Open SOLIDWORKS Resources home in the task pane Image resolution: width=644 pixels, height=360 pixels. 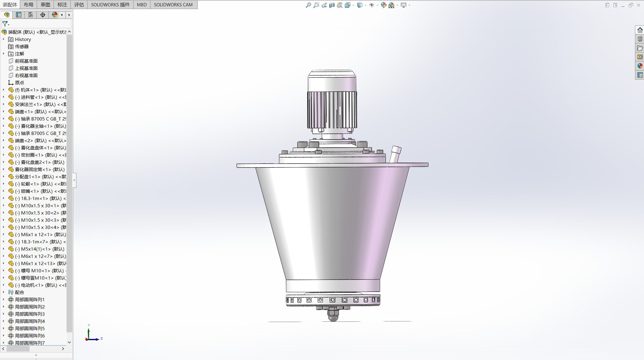coord(640,30)
